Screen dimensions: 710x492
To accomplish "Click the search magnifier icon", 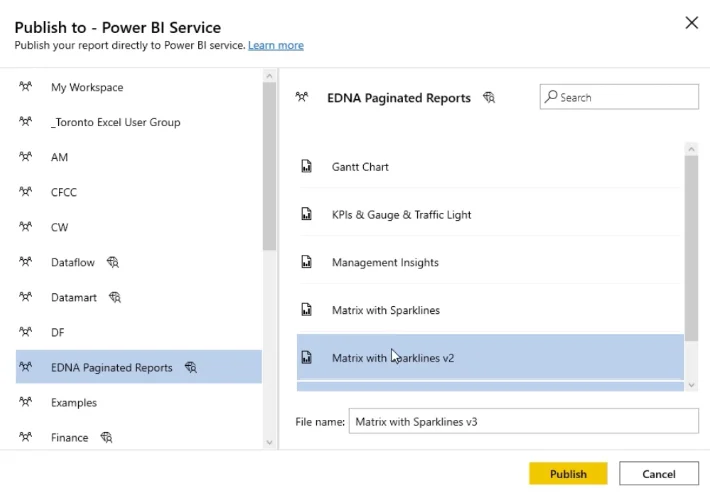I will click(551, 96).
